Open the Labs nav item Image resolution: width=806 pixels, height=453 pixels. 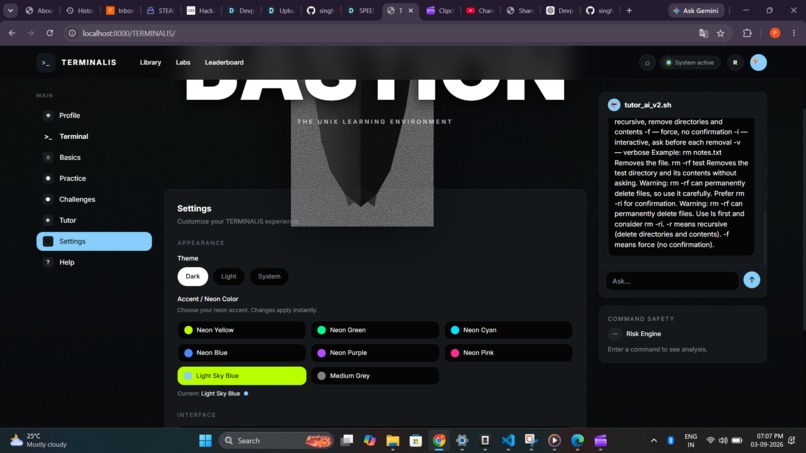coord(183,63)
